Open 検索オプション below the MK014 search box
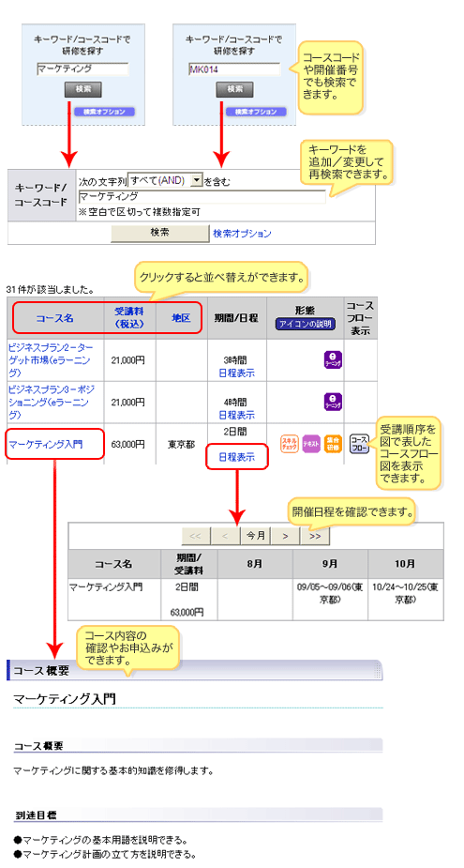 [256, 112]
